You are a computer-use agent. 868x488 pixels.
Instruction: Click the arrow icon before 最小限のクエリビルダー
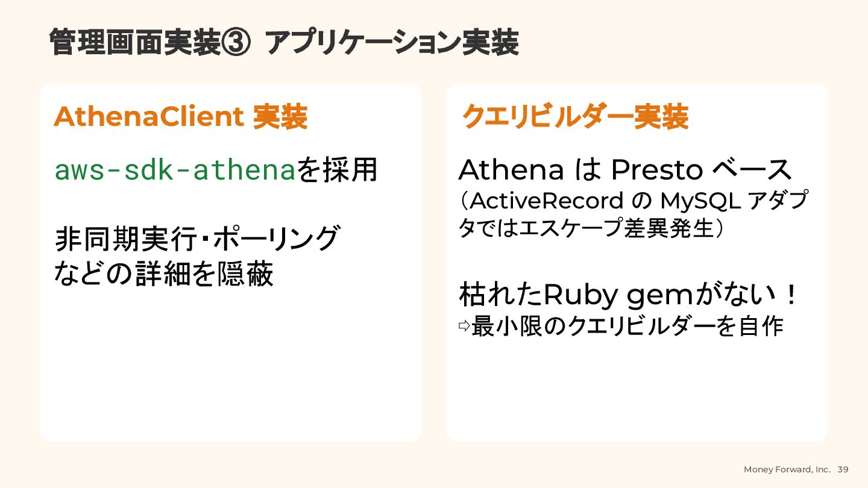[464, 326]
